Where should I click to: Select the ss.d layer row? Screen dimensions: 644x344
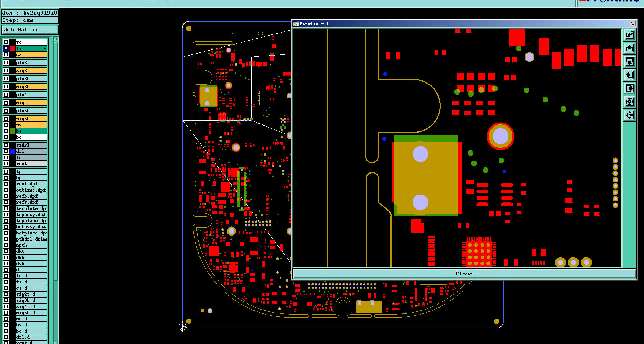31,319
